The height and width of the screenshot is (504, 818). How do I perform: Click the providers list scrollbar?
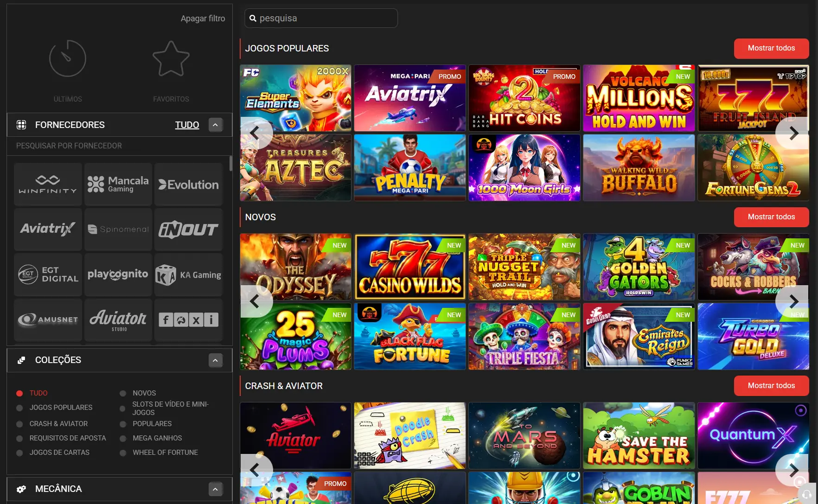point(231,163)
